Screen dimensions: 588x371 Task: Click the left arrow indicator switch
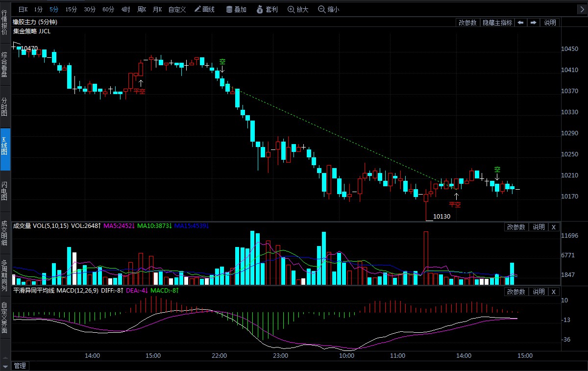pyautogui.click(x=521, y=23)
